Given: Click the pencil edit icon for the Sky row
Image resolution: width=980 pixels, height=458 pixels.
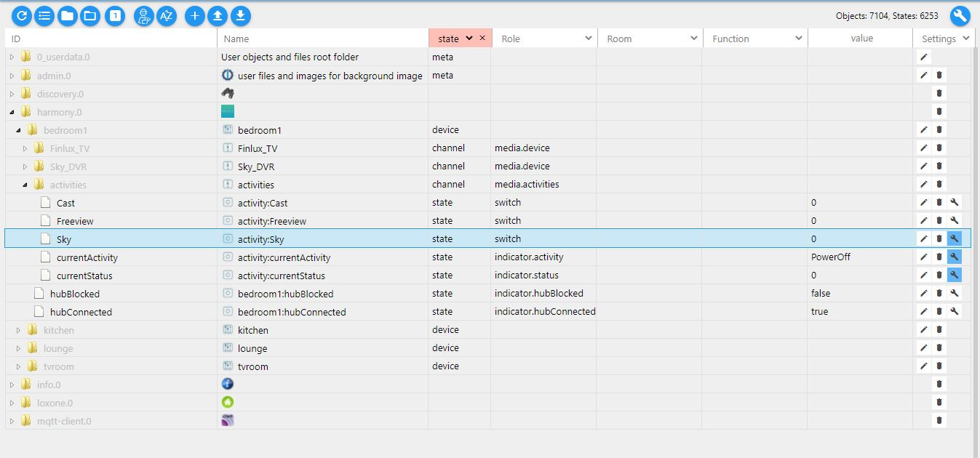Looking at the screenshot, I should [923, 238].
